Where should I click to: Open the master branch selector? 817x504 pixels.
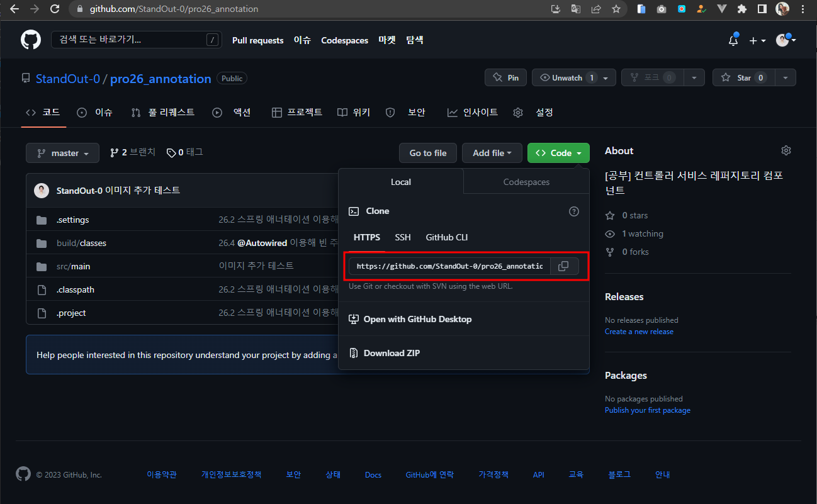(x=62, y=153)
